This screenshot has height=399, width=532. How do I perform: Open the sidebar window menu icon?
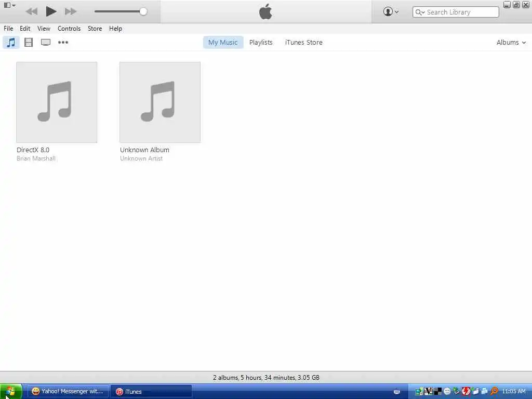pyautogui.click(x=9, y=5)
